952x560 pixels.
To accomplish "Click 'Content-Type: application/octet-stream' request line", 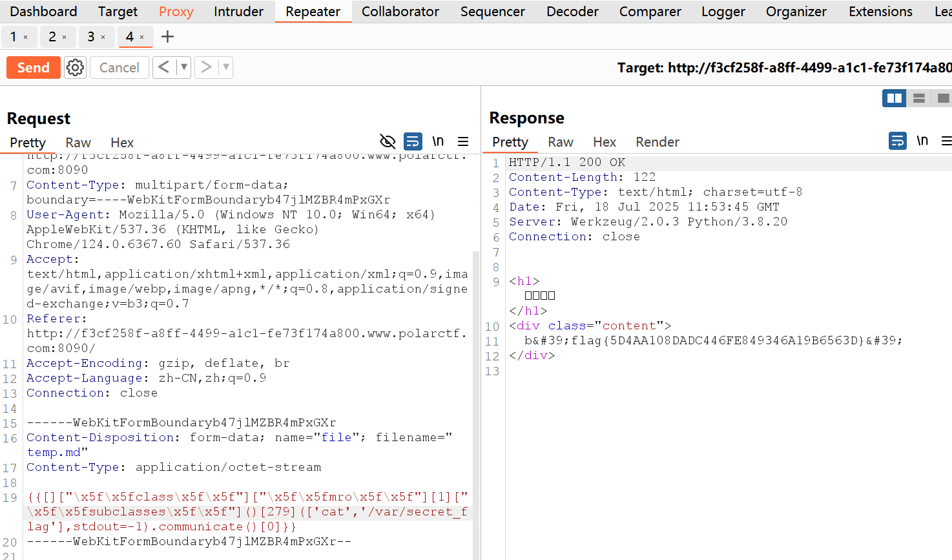I will click(x=174, y=467).
